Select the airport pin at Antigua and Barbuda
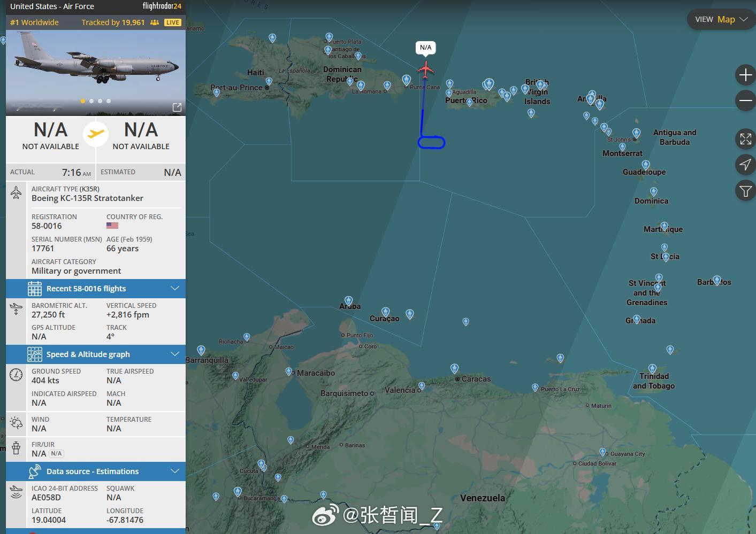 coord(636,133)
